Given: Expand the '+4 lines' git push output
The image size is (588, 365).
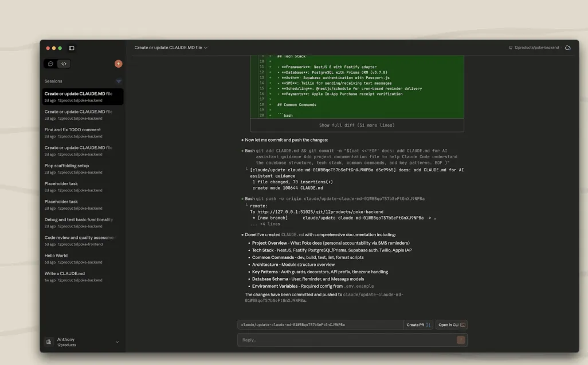Looking at the screenshot, I should [x=265, y=223].
